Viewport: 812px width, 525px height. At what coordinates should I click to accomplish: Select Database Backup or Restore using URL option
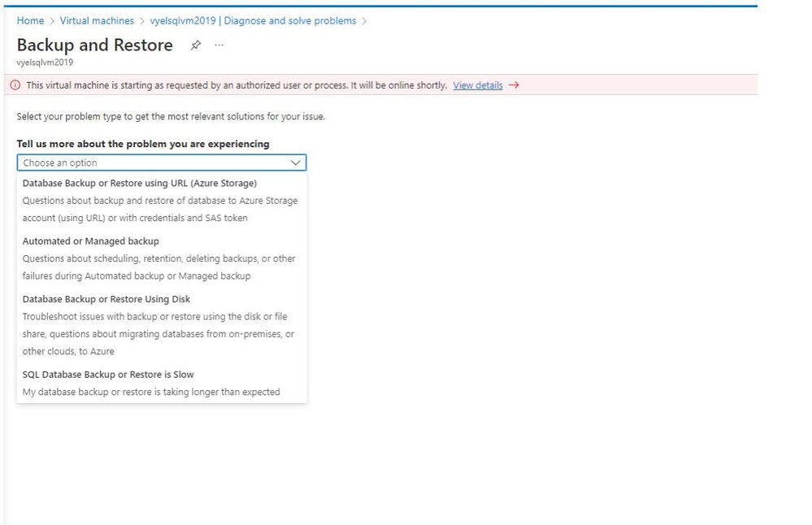(162, 201)
